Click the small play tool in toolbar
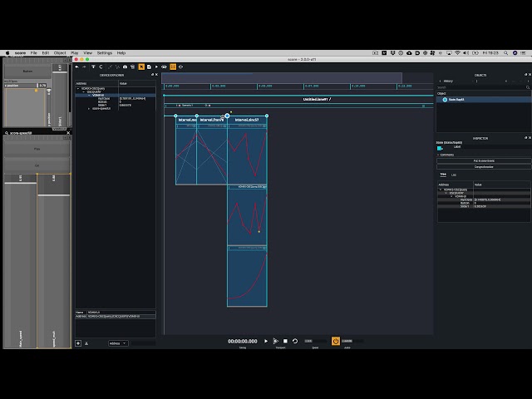Screen dimensions: 532x399 pos(156,66)
